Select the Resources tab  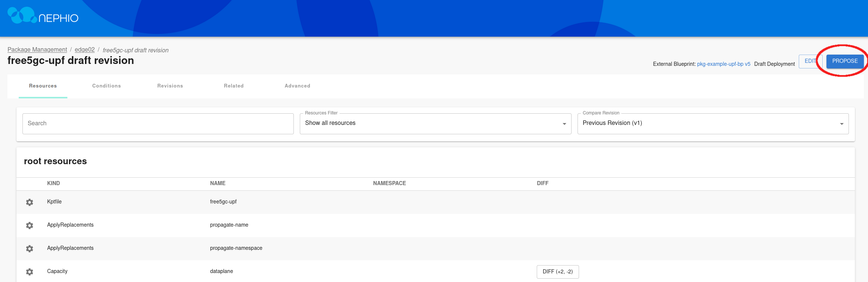click(43, 86)
